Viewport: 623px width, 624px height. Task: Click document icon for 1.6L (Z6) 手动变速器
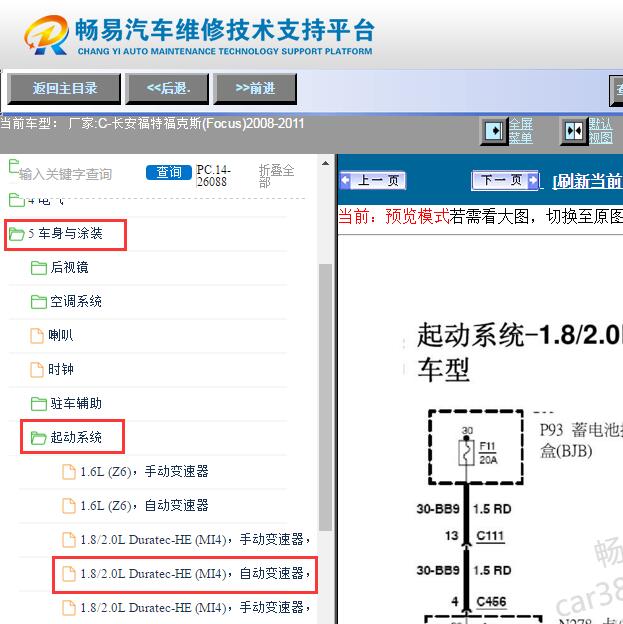pos(69,472)
